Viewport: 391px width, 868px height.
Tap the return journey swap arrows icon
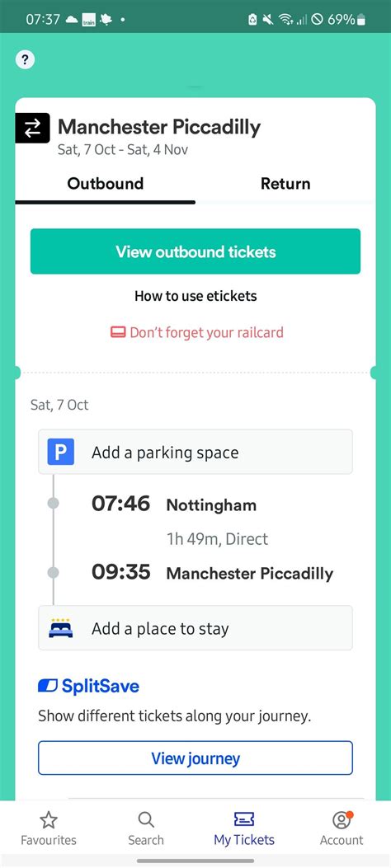pyautogui.click(x=33, y=128)
